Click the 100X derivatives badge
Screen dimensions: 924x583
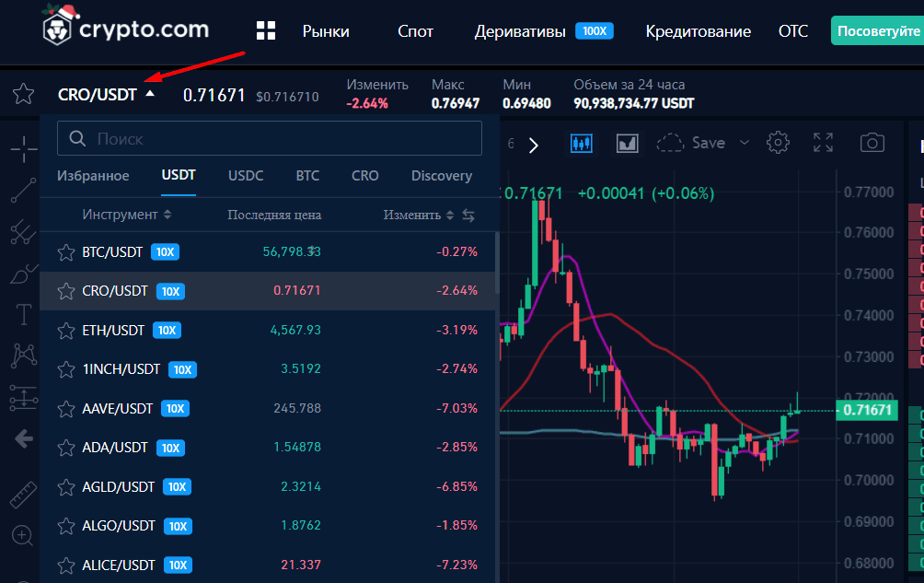594,30
